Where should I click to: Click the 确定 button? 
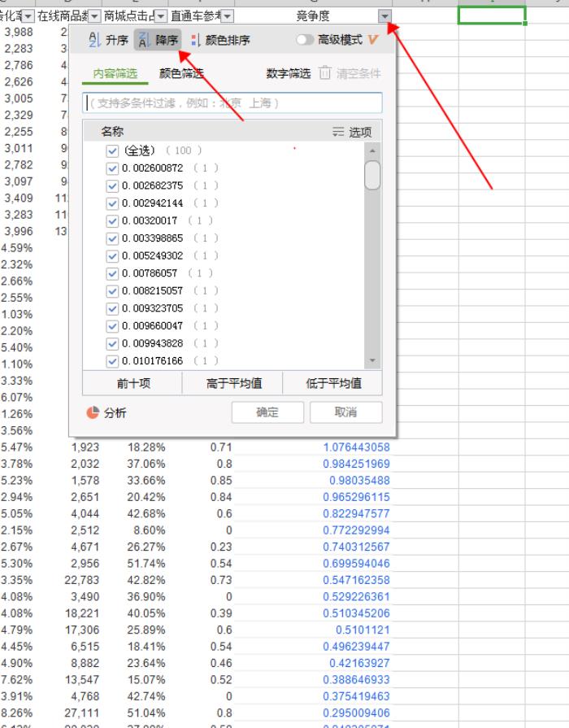point(267,412)
